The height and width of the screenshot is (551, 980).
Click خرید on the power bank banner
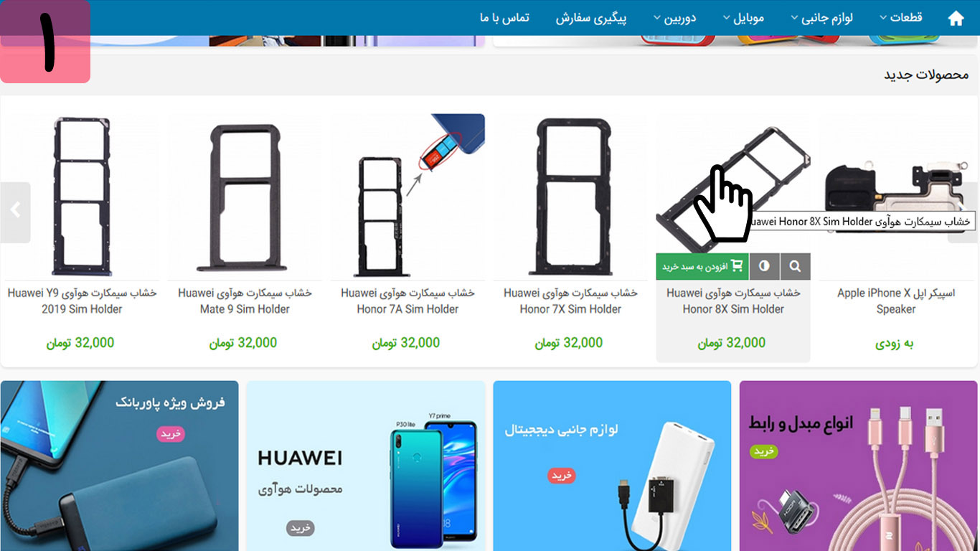171,433
